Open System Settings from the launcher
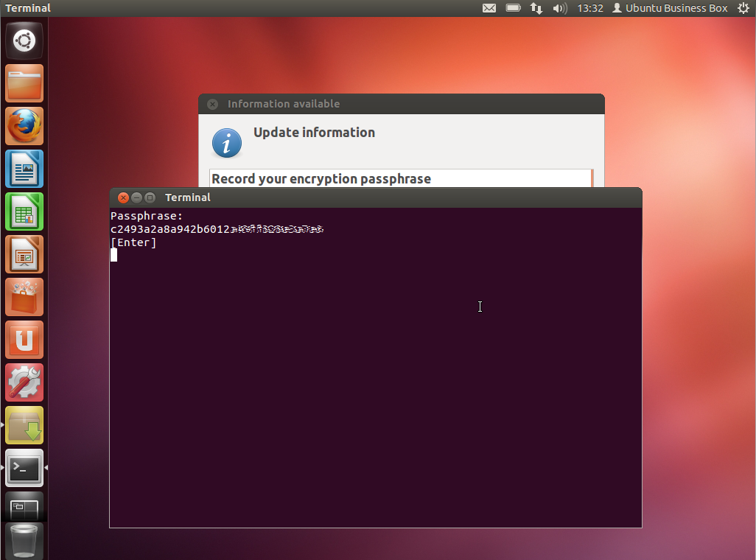The width and height of the screenshot is (756, 560). (24, 382)
